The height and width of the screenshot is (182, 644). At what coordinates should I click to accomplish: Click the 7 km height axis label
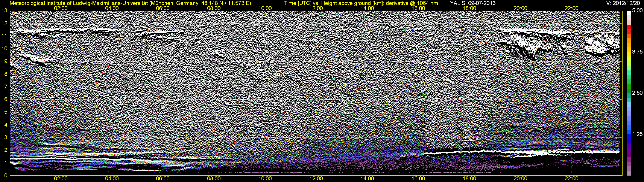tap(6, 87)
